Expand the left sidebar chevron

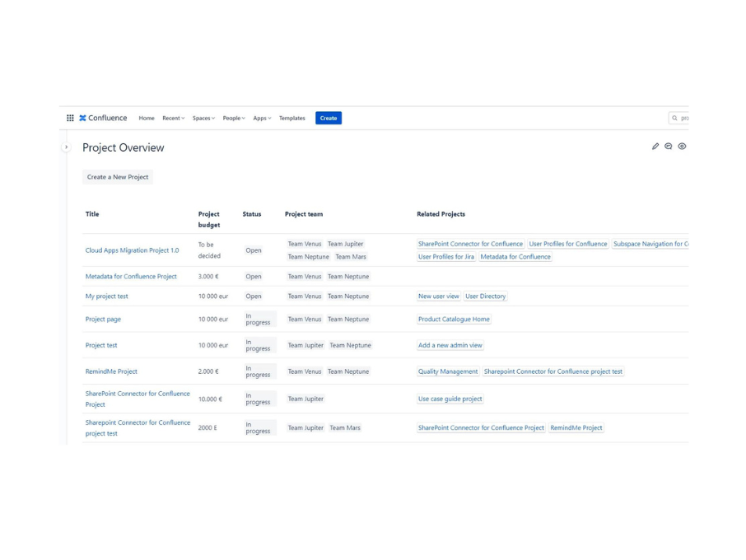pos(66,147)
